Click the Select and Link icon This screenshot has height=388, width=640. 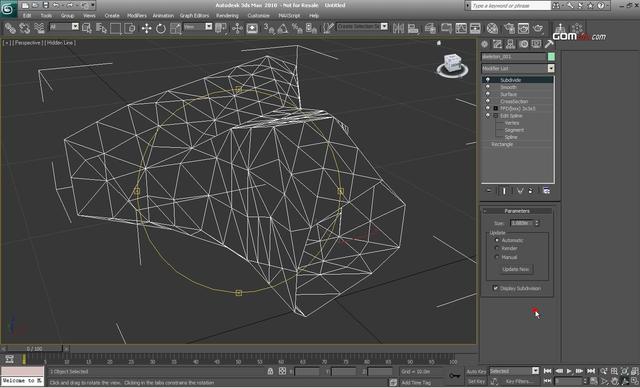pyautogui.click(x=10, y=28)
